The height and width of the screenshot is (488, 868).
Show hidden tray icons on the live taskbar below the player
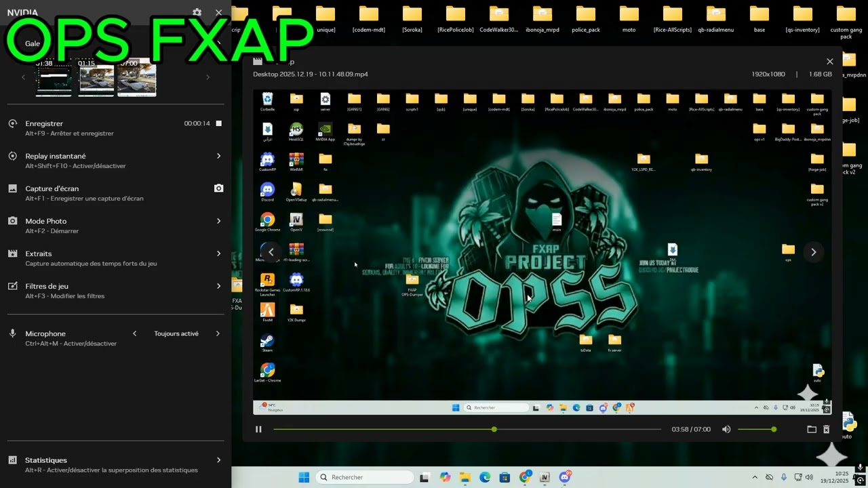point(755,477)
